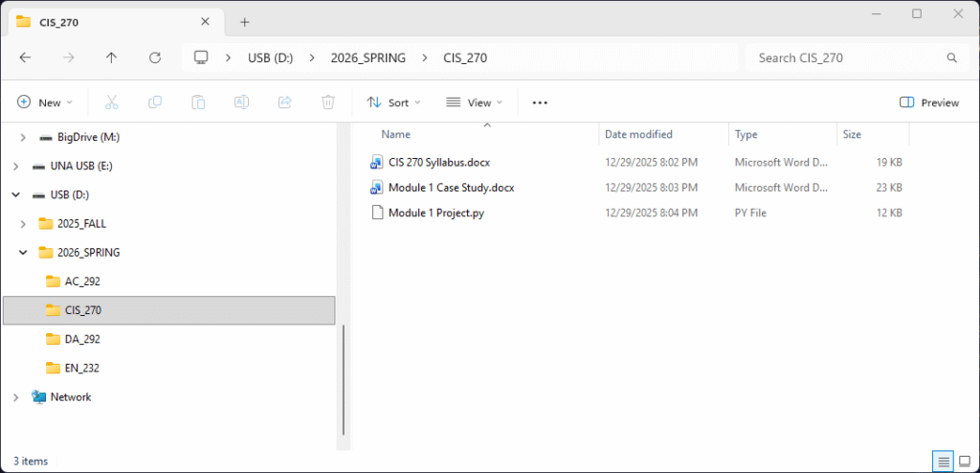
Task: Collapse the 2026_SPRING folder tree node
Action: pos(23,253)
